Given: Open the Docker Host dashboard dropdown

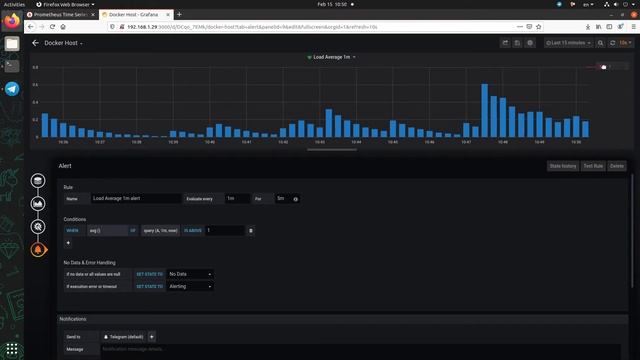Looking at the screenshot, I should [x=63, y=43].
